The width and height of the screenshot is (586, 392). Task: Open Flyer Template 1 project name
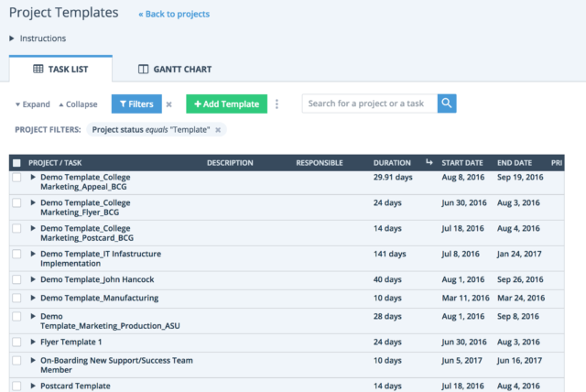71,342
